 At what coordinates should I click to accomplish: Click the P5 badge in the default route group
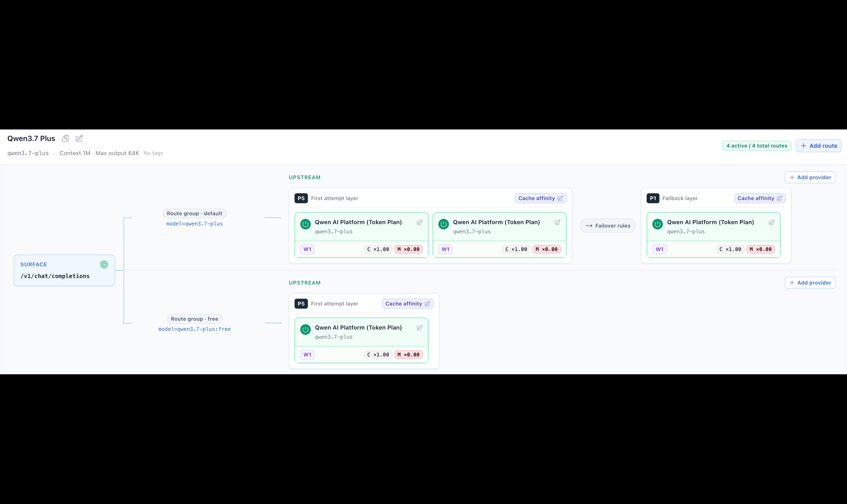tap(301, 198)
